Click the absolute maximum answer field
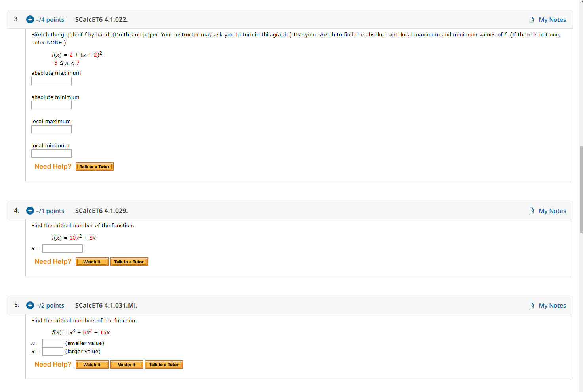Screen dimensions: 583x392 pos(51,81)
